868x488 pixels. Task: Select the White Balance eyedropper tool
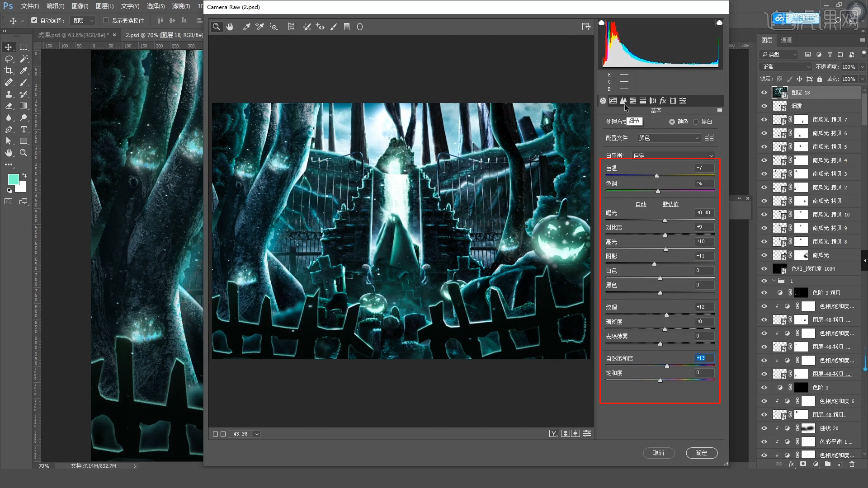247,27
